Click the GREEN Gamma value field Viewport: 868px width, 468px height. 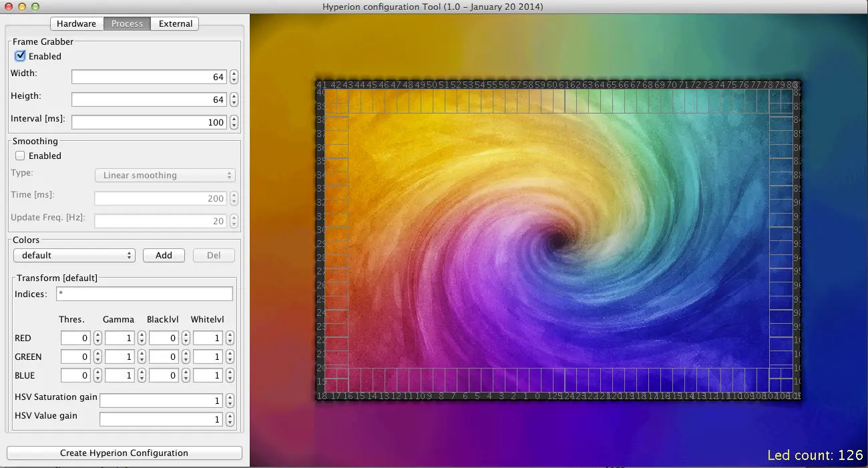120,357
